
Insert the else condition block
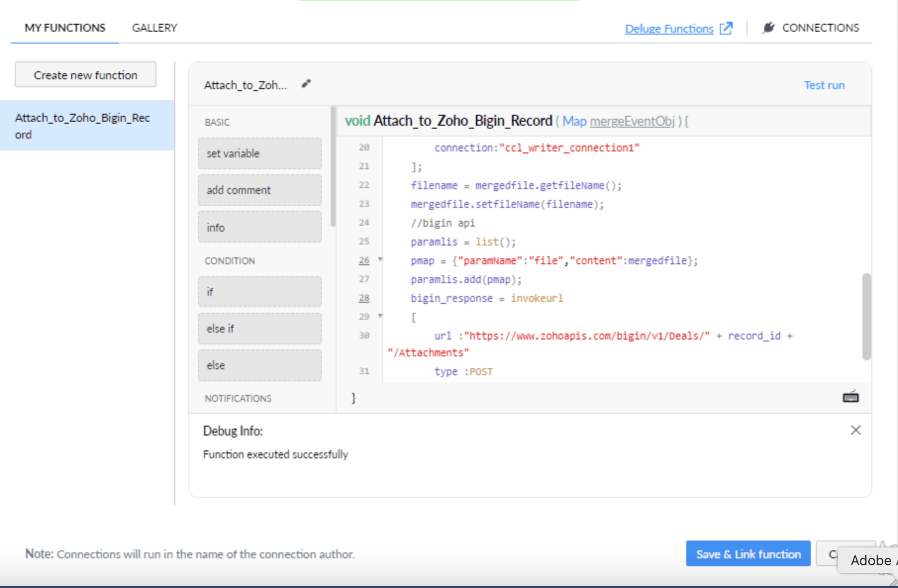260,365
